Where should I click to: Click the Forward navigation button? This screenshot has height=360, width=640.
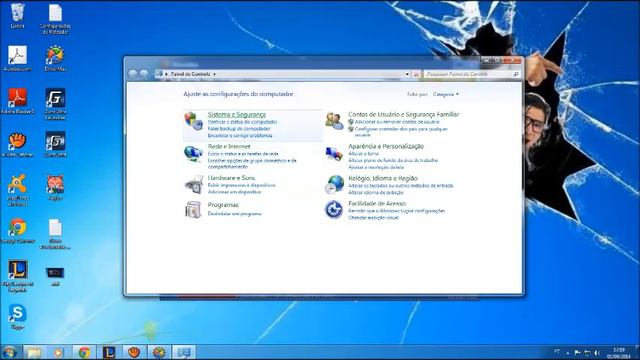[x=144, y=74]
